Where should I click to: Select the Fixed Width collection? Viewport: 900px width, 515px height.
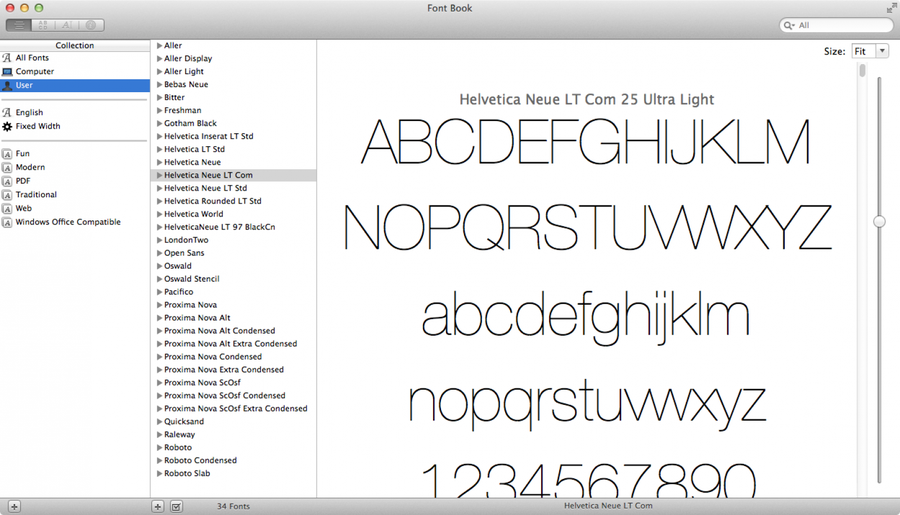[38, 126]
